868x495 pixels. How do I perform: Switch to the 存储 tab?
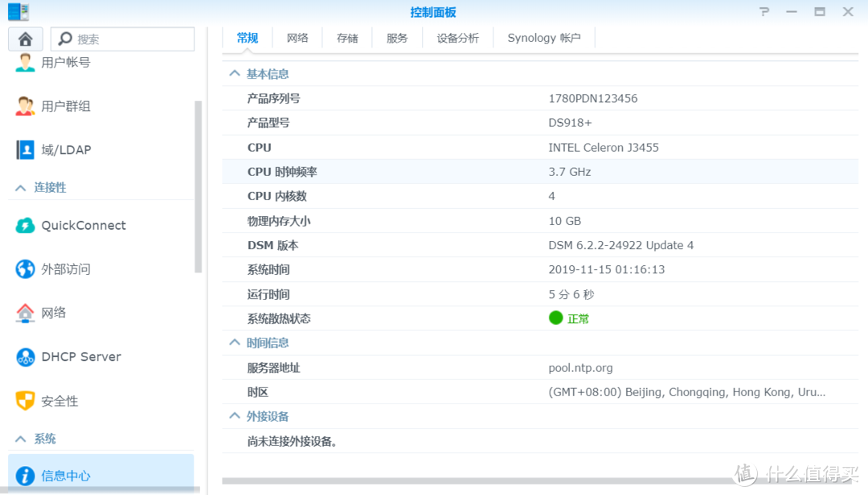347,37
